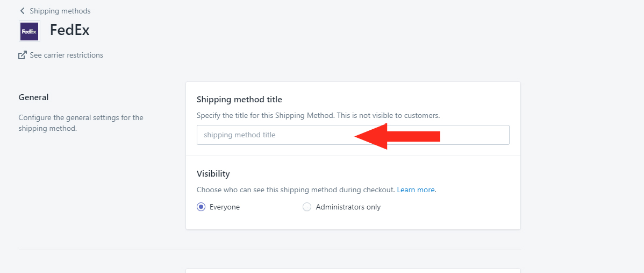Viewport: 644px width, 273px height.
Task: Select the Everyone radio button
Action: tap(201, 207)
